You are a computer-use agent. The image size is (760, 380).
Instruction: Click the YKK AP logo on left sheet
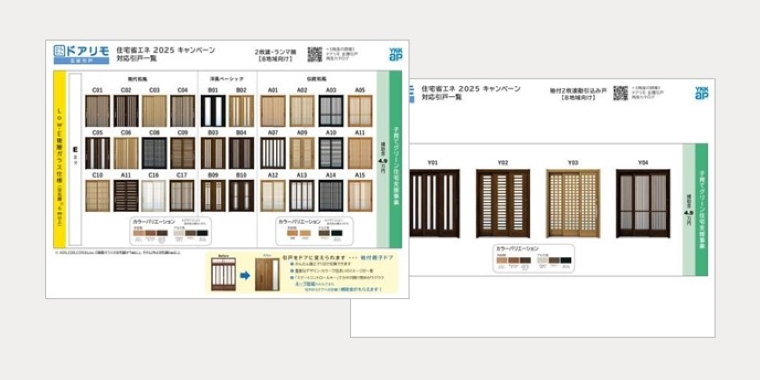coord(396,54)
